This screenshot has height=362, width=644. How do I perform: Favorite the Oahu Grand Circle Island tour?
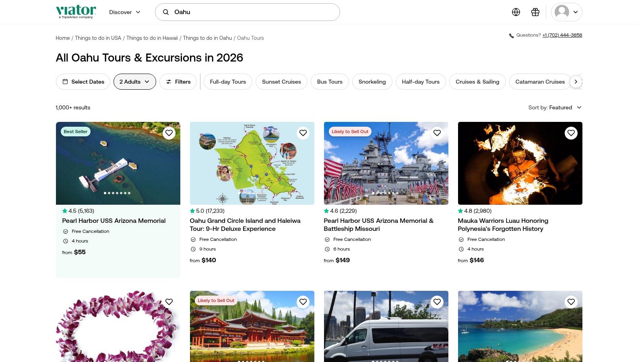pos(303,133)
